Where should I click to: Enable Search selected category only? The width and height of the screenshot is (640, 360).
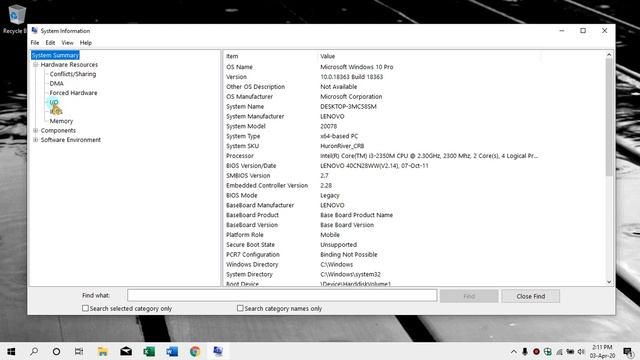(x=85, y=308)
